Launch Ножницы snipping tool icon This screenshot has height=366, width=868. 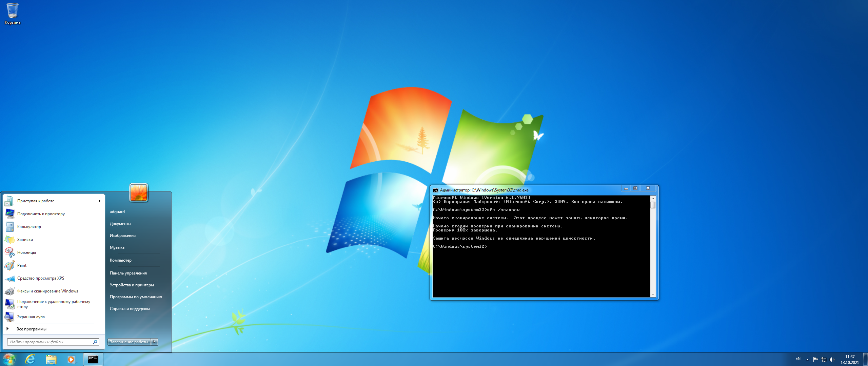9,252
